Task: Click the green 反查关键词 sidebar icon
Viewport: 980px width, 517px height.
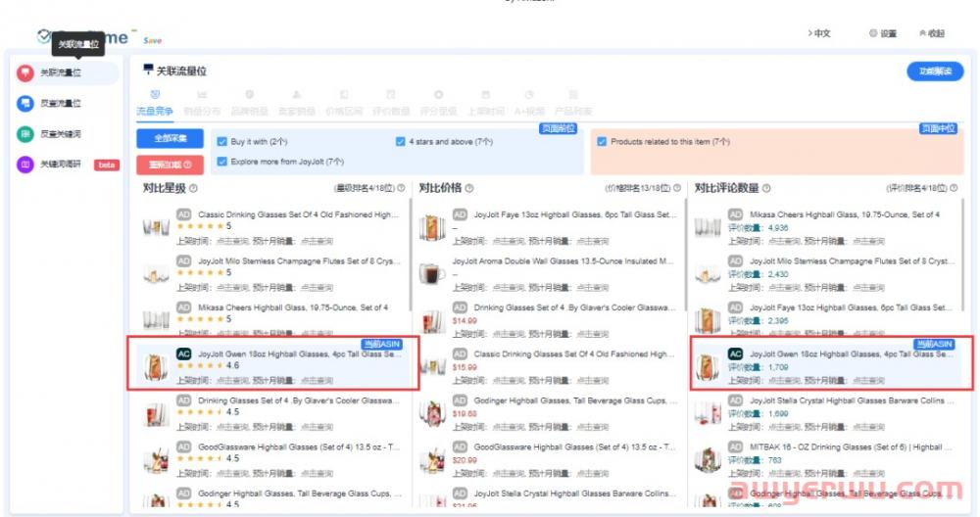Action: [x=25, y=133]
